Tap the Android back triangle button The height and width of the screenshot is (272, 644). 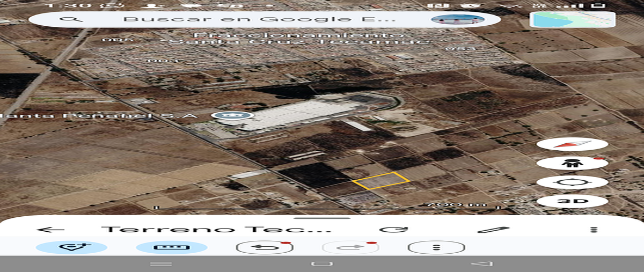[481, 264]
